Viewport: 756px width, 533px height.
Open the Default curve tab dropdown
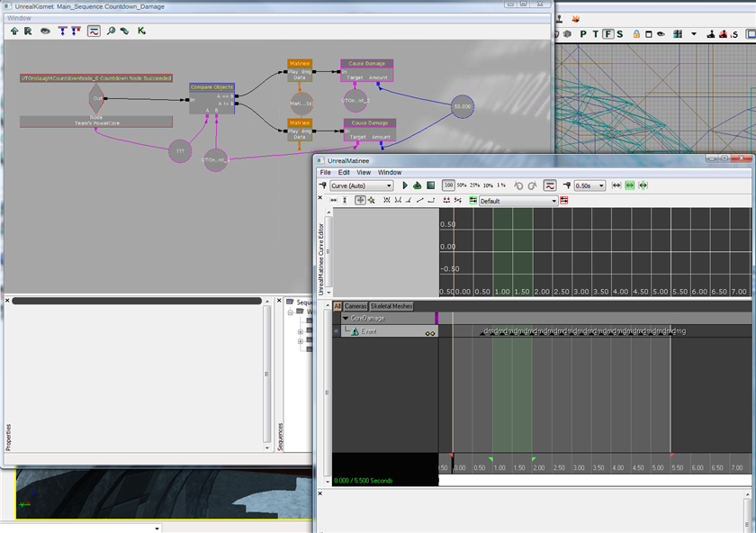(x=518, y=201)
